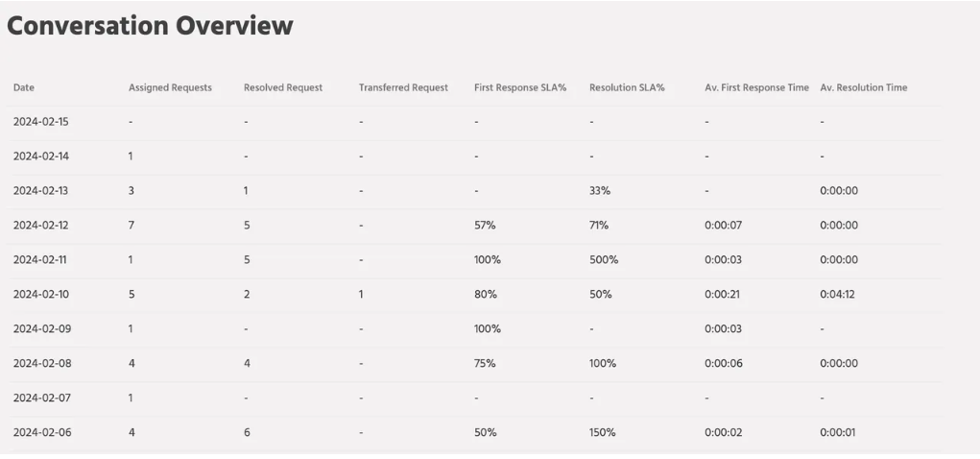Open the 2024-02-10 date entry

[x=40, y=295]
